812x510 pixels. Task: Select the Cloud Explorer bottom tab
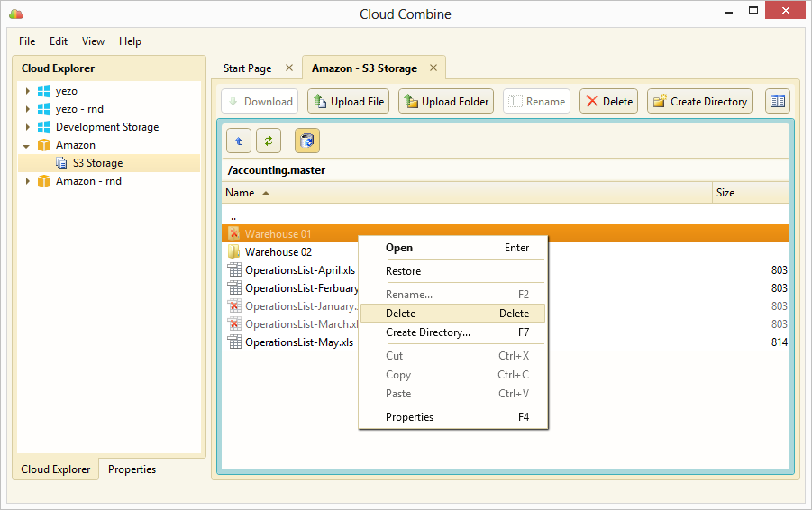(55, 469)
